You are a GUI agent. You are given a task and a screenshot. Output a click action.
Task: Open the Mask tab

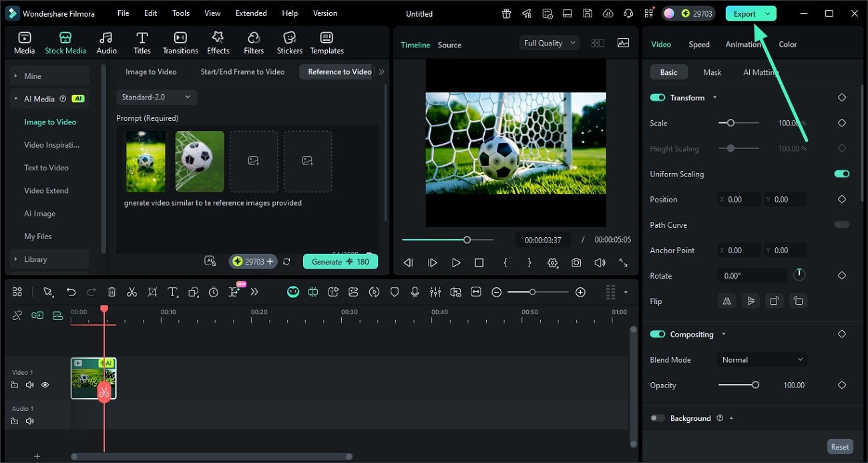click(712, 71)
